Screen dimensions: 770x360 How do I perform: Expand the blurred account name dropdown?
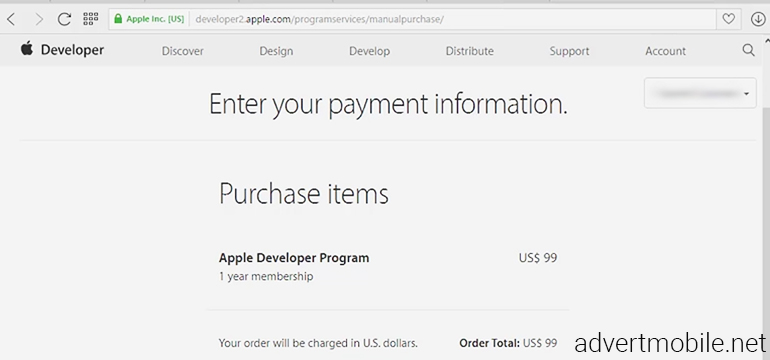click(700, 93)
